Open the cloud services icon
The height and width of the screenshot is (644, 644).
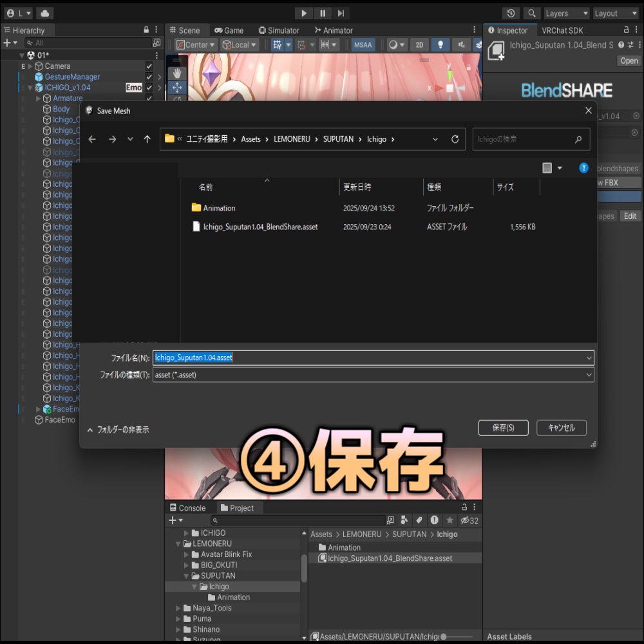coord(45,13)
